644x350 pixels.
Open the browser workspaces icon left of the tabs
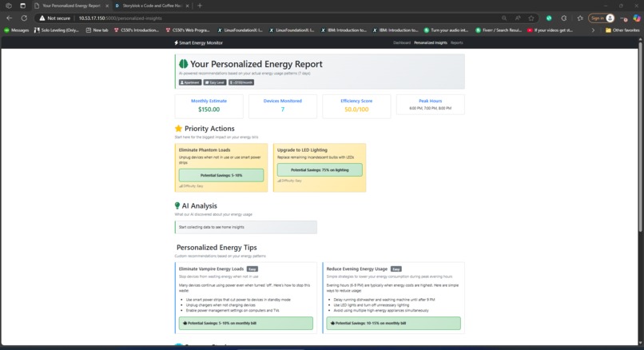click(x=9, y=6)
